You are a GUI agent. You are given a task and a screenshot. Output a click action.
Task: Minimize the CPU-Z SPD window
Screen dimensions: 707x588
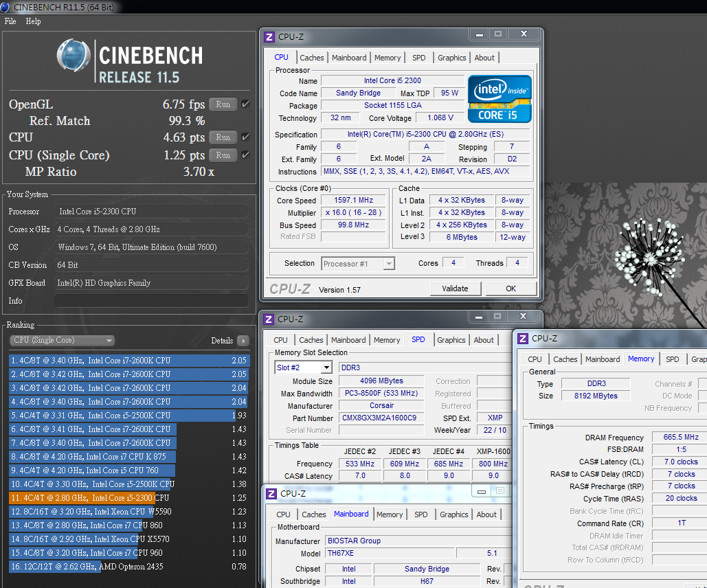[x=479, y=317]
